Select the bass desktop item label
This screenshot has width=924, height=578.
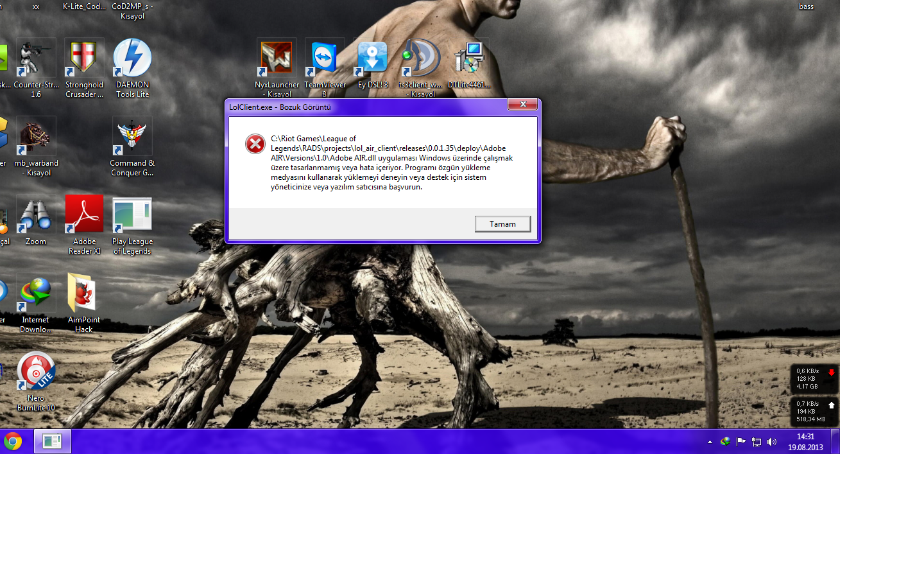806,6
